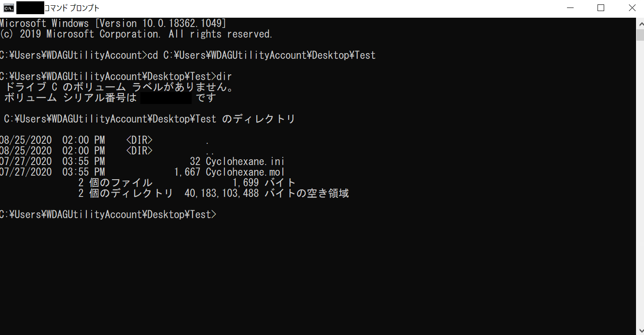Click the empty prompt on the last line

pos(108,215)
